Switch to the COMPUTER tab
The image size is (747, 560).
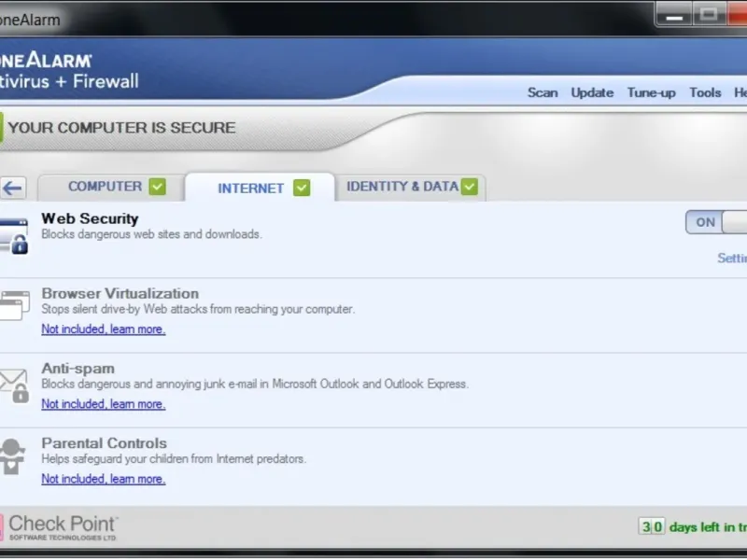(110, 188)
